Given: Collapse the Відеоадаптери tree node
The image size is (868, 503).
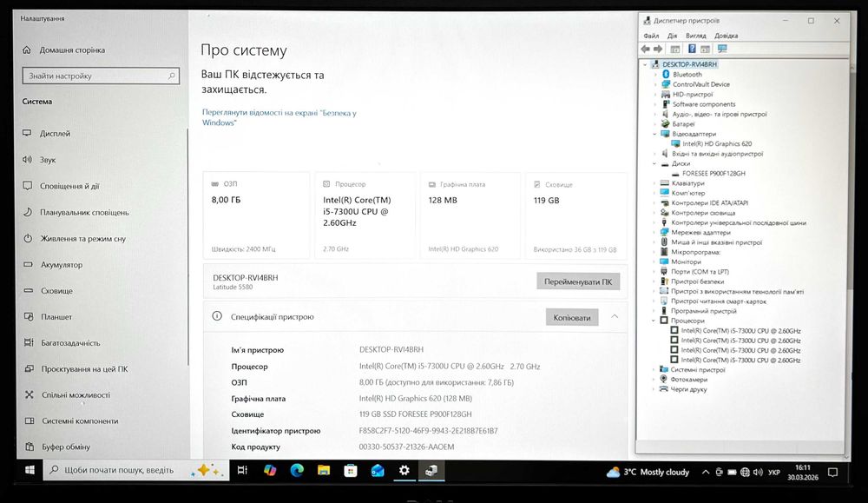Looking at the screenshot, I should pyautogui.click(x=654, y=134).
